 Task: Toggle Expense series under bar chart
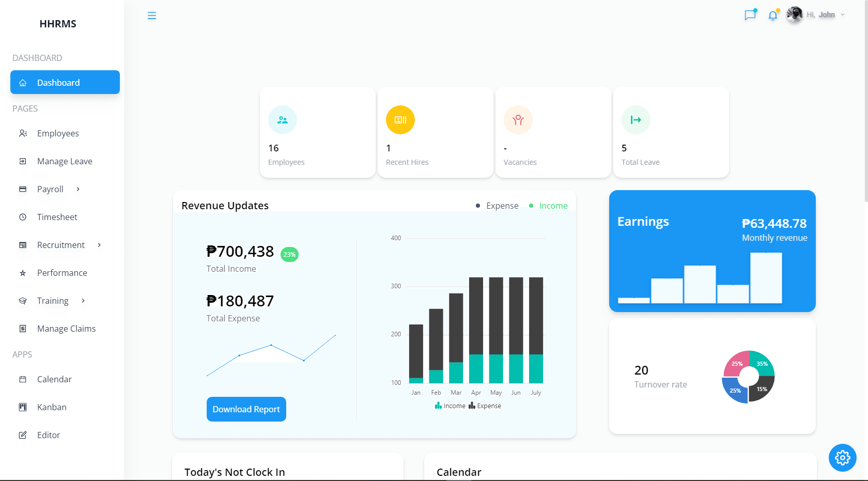click(485, 406)
